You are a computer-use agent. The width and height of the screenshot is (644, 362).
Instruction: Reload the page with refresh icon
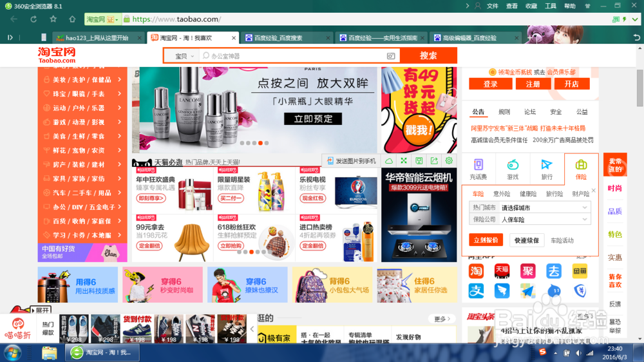tap(33, 19)
